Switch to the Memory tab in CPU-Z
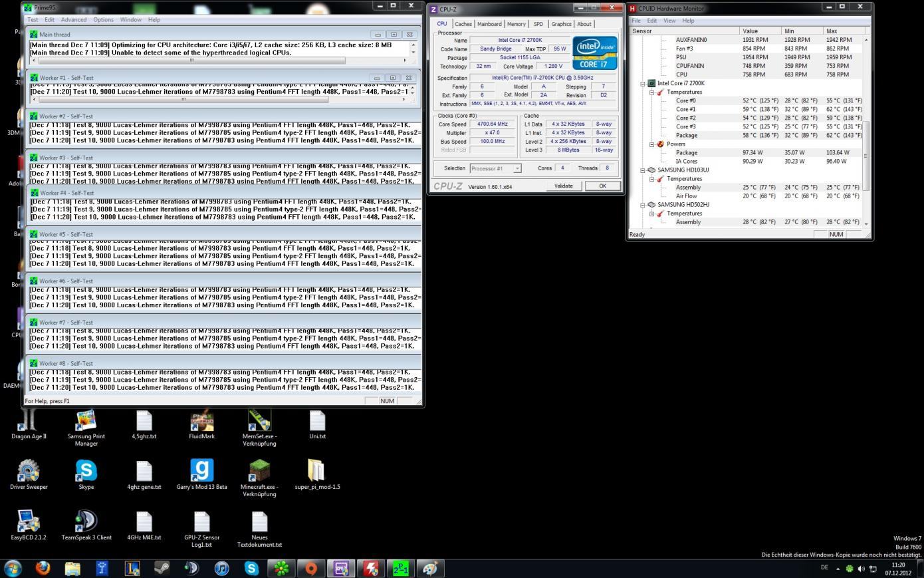 pyautogui.click(x=516, y=24)
